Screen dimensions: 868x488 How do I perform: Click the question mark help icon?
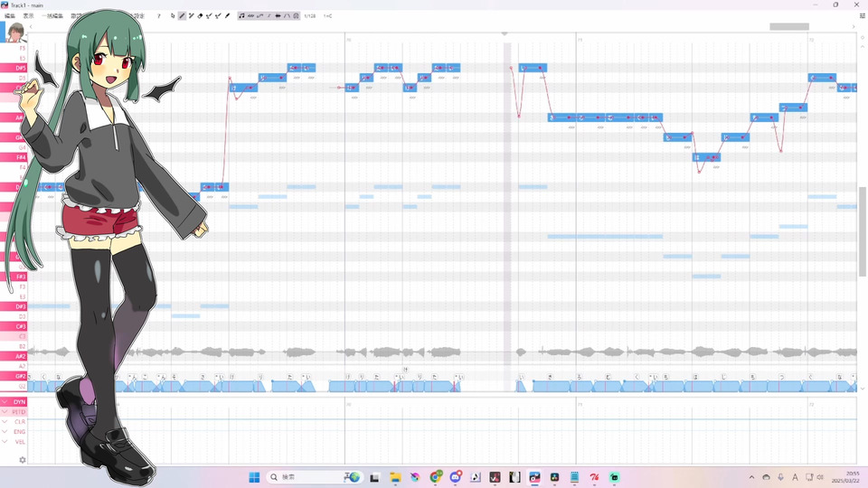[x=159, y=16]
